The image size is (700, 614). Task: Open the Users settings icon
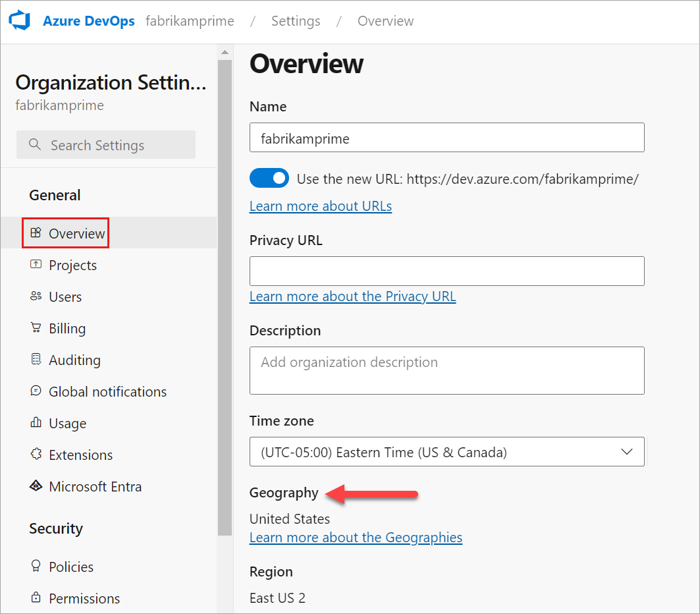[36, 296]
